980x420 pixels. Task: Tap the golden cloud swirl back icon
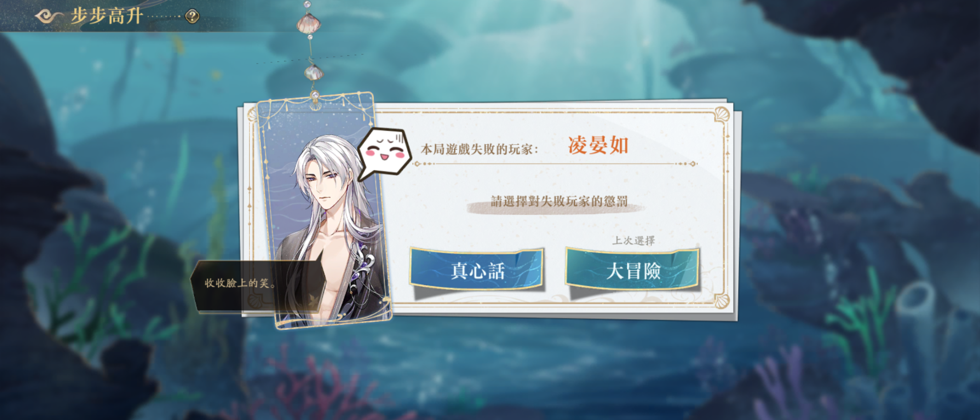click(x=49, y=16)
